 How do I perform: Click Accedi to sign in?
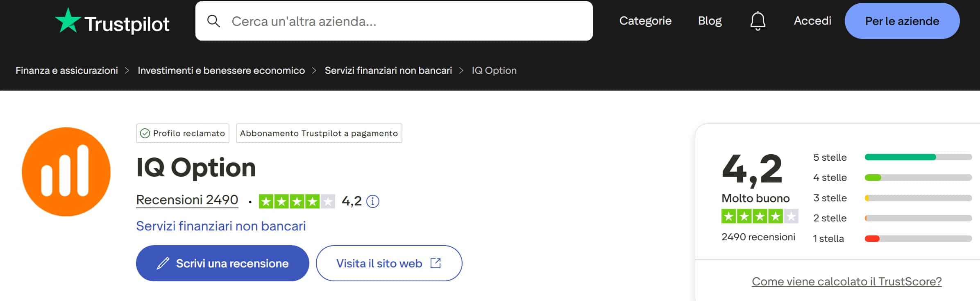click(812, 21)
